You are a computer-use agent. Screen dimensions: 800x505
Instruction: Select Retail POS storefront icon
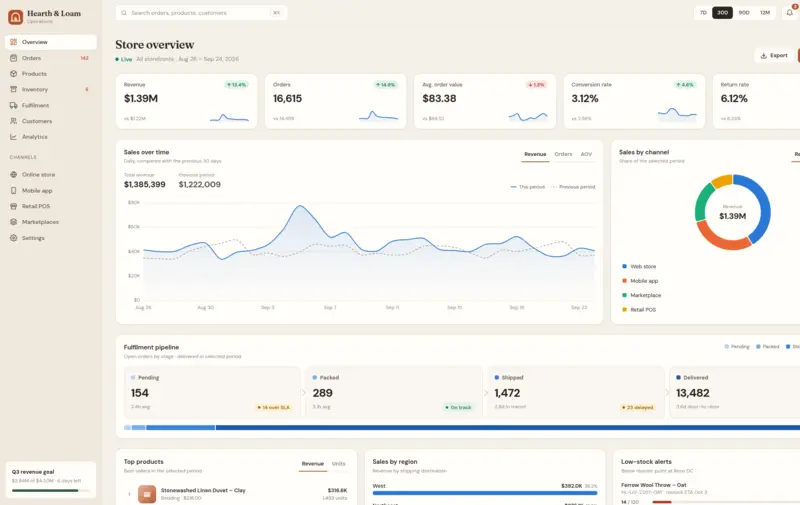13,206
